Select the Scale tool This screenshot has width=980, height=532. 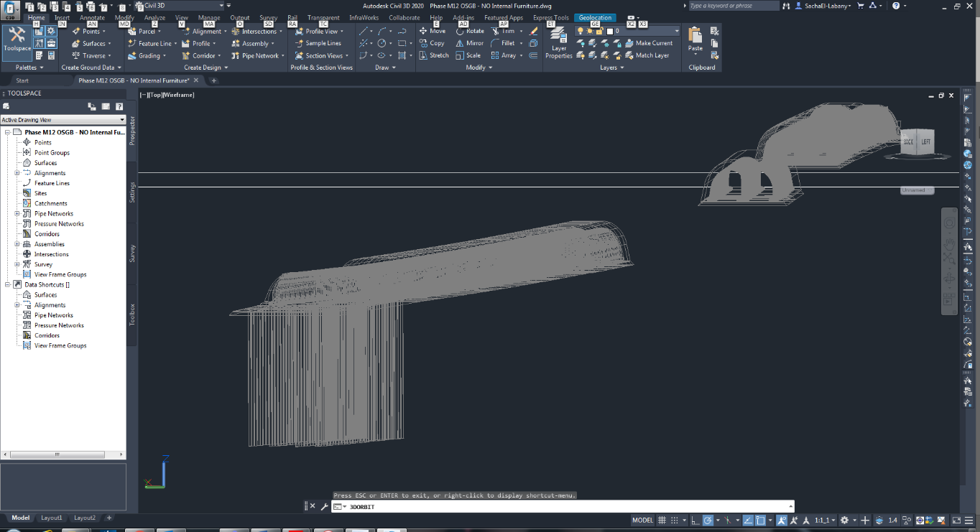468,55
